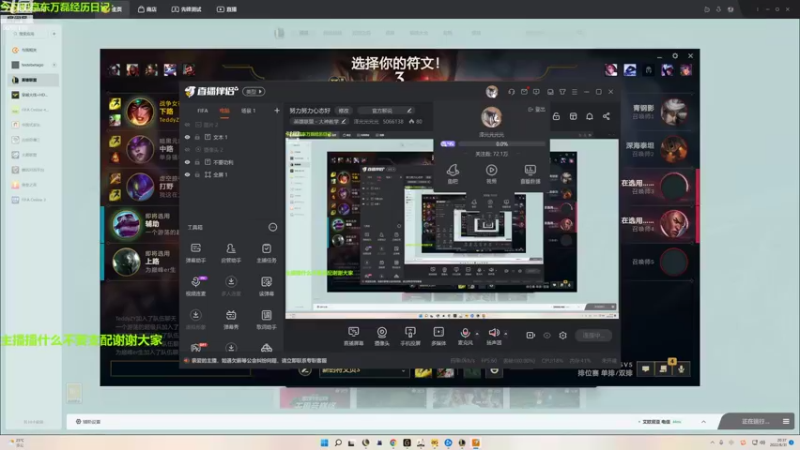Click 登出 in the profile popup

click(x=537, y=110)
